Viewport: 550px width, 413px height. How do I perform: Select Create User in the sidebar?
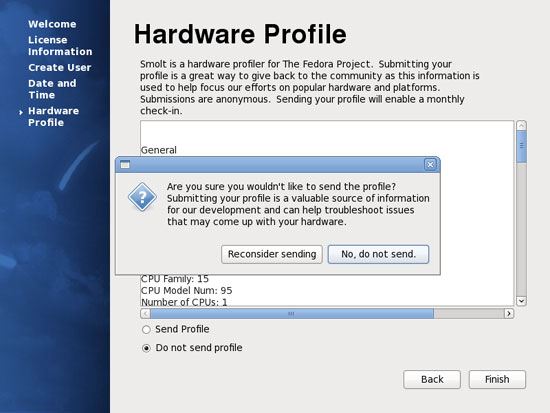60,67
